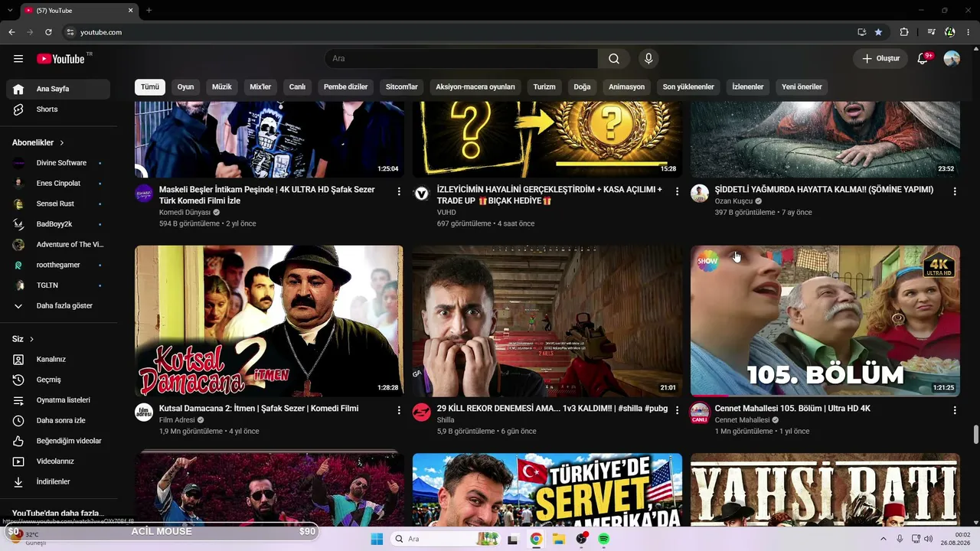The width and height of the screenshot is (980, 551).
Task: Open Geçmiş history page
Action: [58, 380]
